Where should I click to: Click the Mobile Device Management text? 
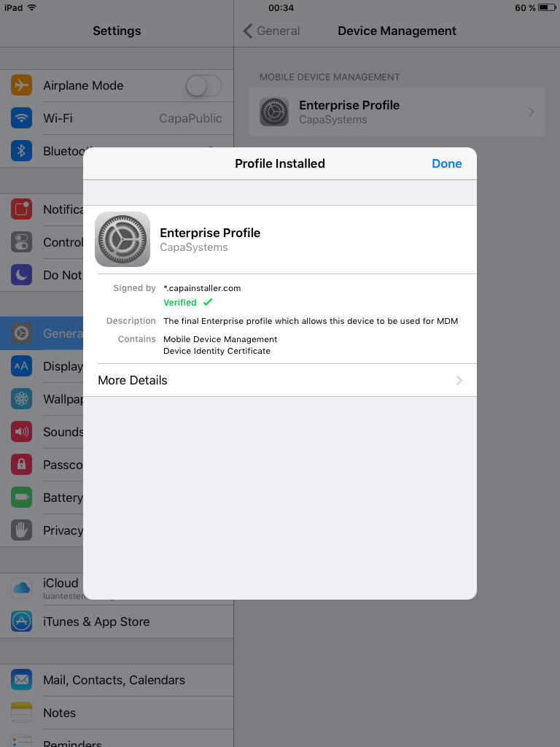coord(220,339)
